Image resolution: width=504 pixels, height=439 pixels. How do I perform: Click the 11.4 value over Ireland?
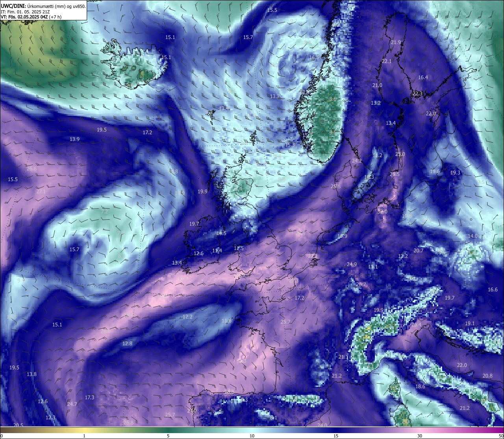(x=217, y=250)
